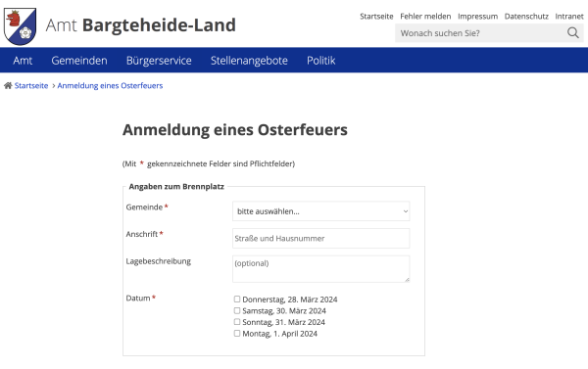Image resolution: width=588 pixels, height=369 pixels.
Task: Focus the Straße und Hausnummer address field
Action: [x=321, y=238]
